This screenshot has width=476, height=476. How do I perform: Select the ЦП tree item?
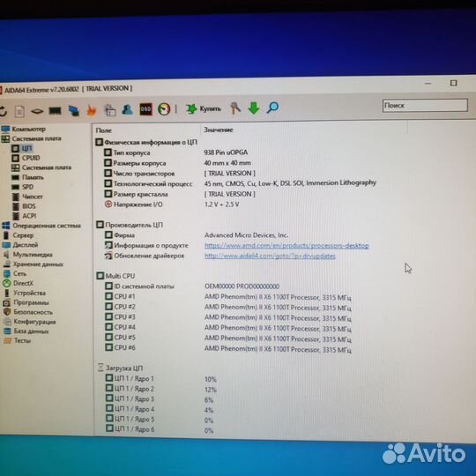point(22,148)
